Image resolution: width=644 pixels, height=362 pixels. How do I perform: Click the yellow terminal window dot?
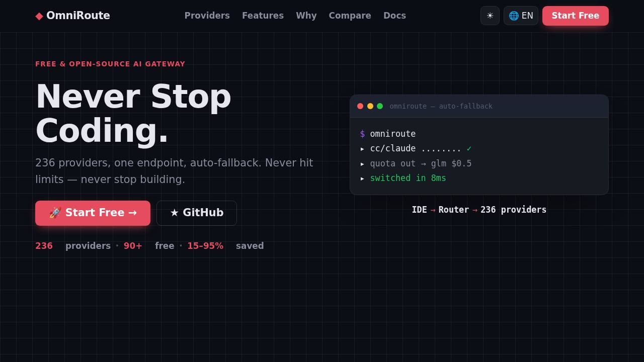(370, 106)
